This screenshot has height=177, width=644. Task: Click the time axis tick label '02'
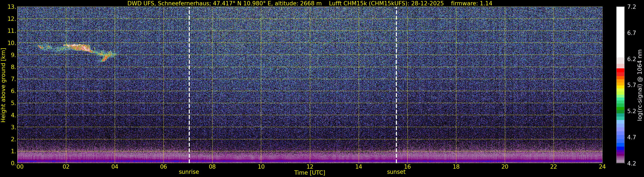[x=66, y=167]
